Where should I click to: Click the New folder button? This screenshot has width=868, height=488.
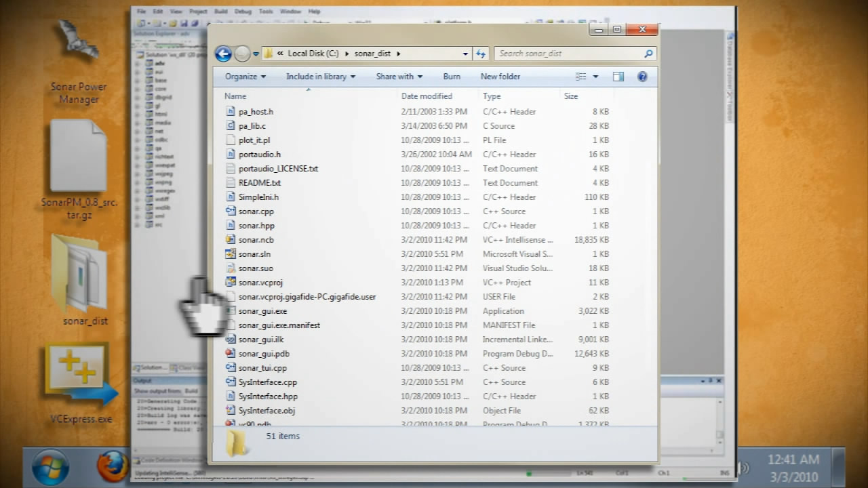(500, 77)
